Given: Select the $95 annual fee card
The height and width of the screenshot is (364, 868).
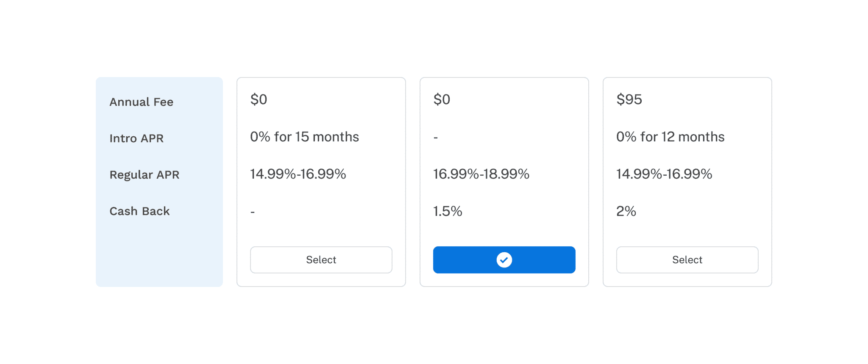Looking at the screenshot, I should coord(687,260).
